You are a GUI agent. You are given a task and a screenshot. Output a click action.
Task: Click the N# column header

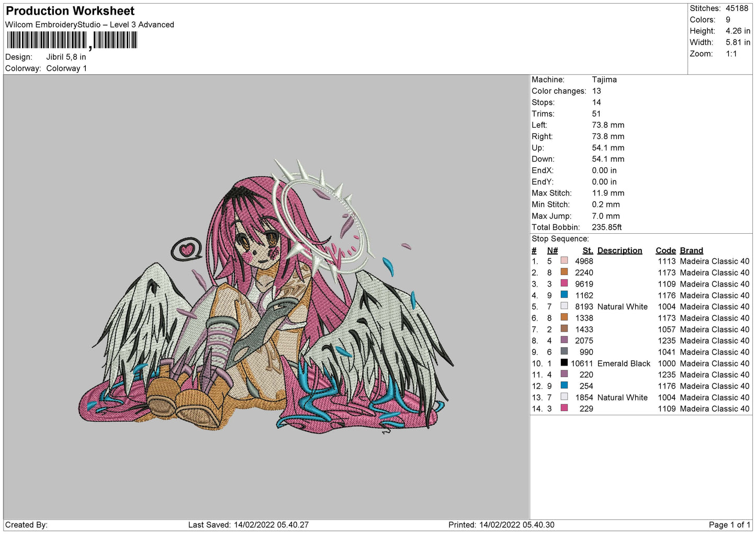pos(552,251)
